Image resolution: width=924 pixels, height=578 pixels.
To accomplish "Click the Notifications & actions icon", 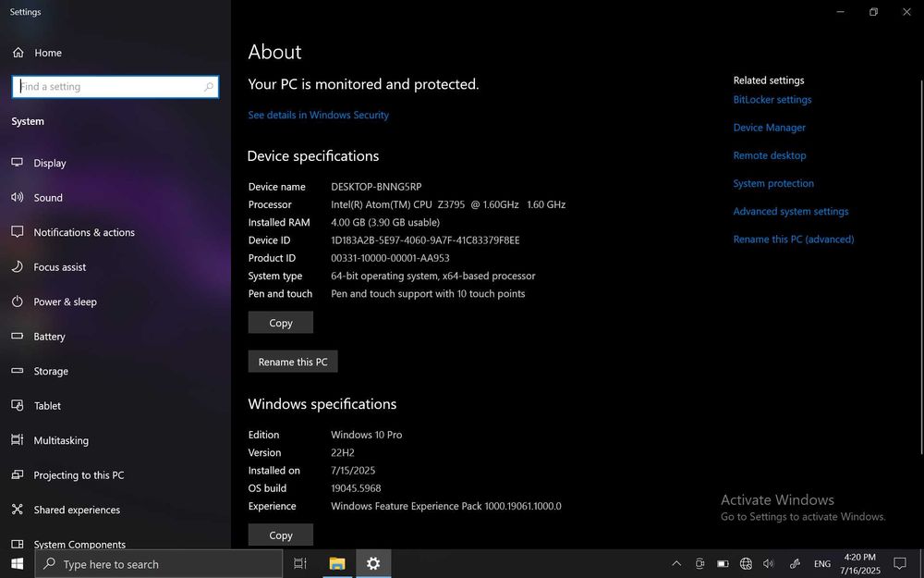I will point(17,232).
